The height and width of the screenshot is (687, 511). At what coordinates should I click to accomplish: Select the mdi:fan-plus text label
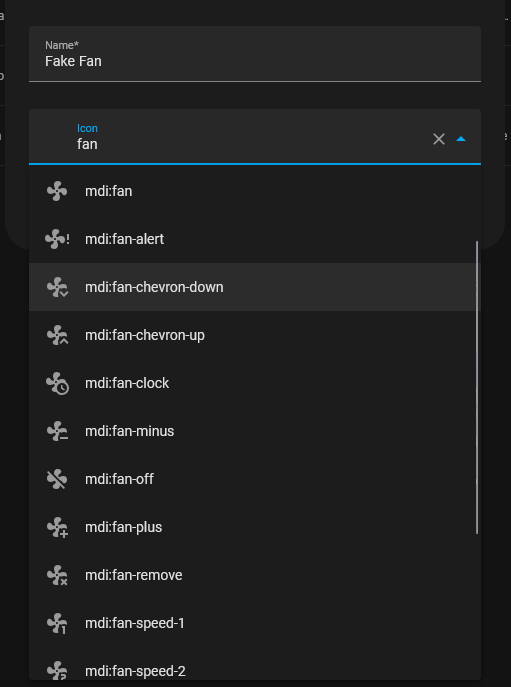(124, 527)
